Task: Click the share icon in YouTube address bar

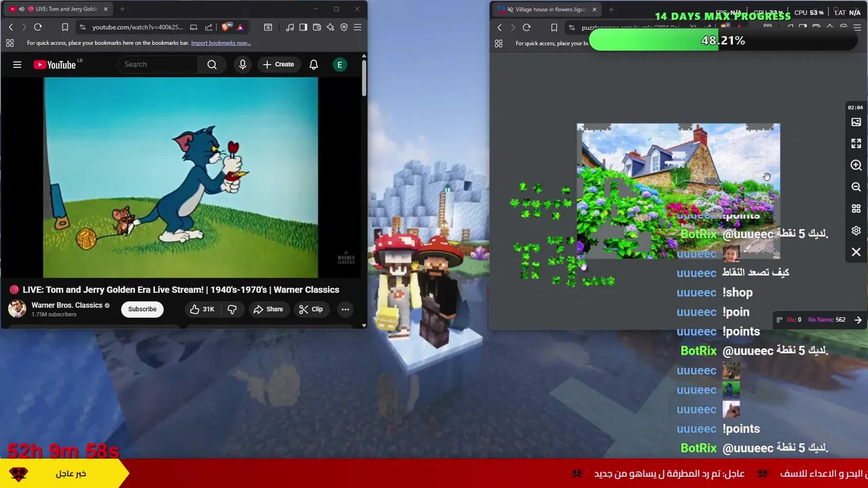Action: pos(209,27)
